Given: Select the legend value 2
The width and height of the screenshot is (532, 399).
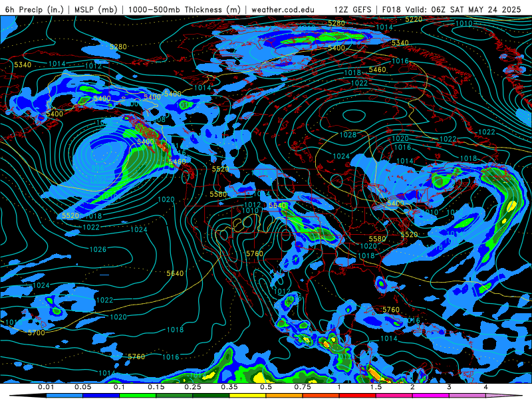Looking at the screenshot, I should (412, 387).
